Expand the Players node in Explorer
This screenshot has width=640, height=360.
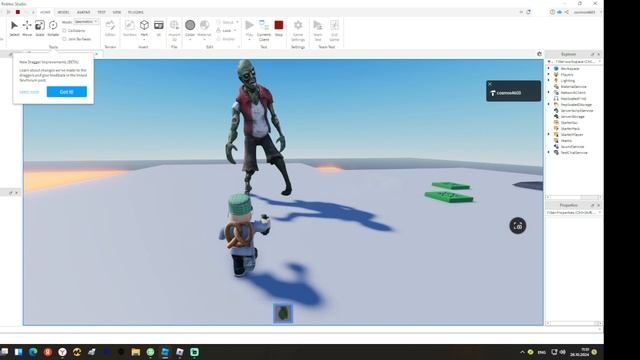[549, 75]
